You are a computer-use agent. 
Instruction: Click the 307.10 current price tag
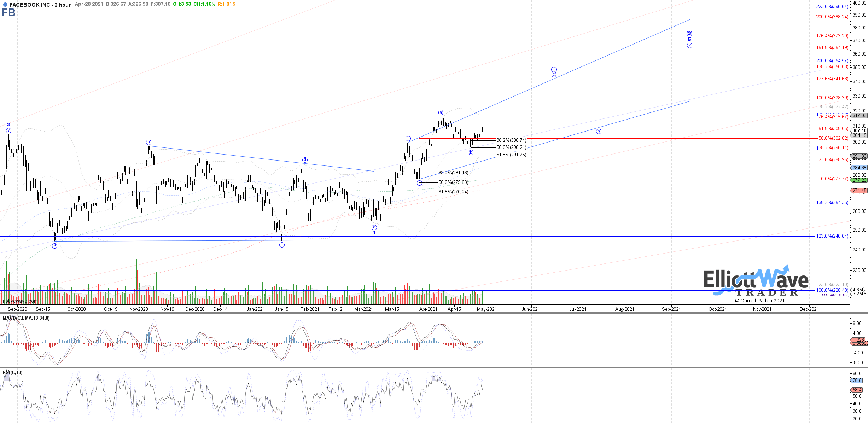859,130
